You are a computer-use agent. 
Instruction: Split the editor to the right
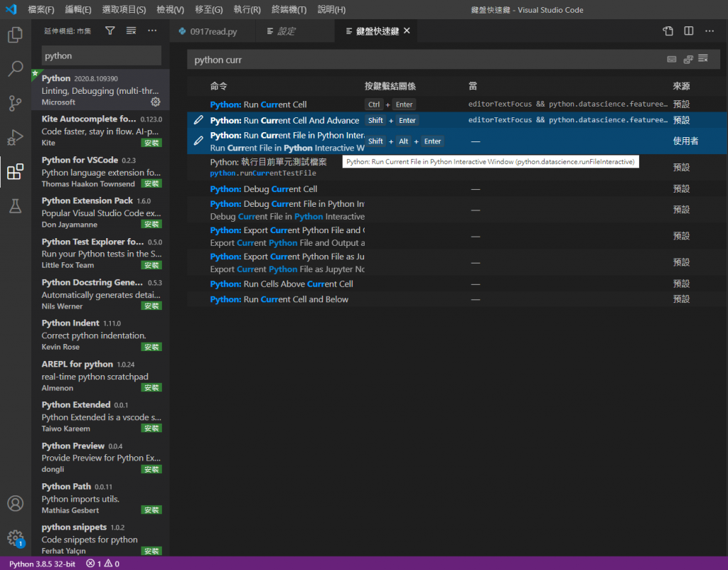(x=688, y=31)
